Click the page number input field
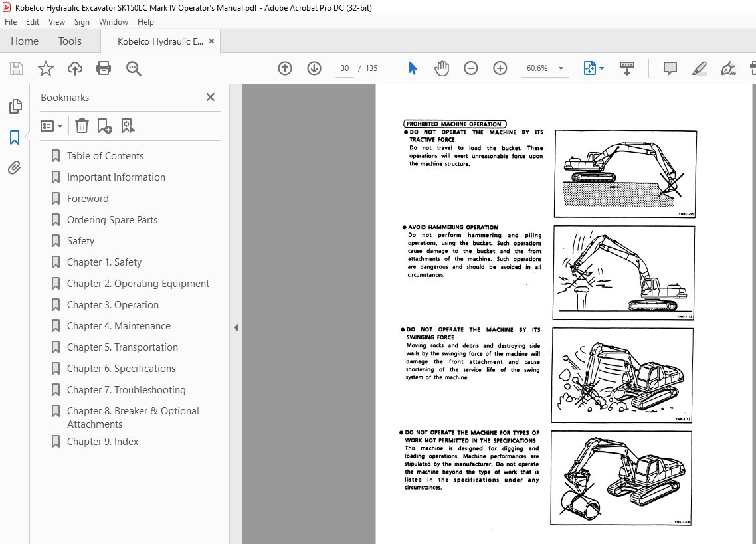The image size is (756, 544). pyautogui.click(x=345, y=68)
